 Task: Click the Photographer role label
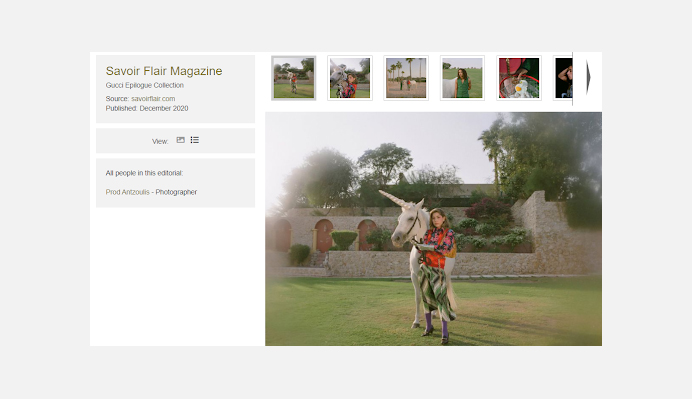tap(176, 192)
